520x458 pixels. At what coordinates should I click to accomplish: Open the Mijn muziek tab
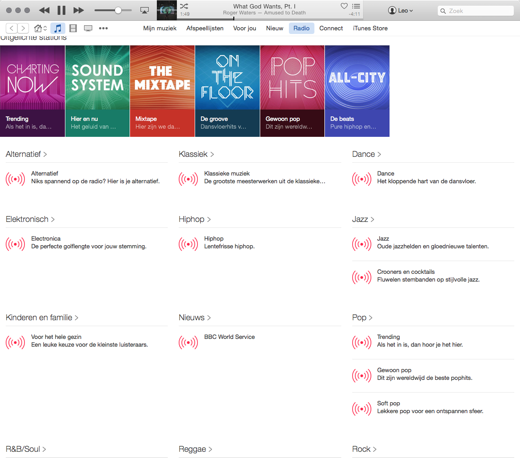click(160, 28)
